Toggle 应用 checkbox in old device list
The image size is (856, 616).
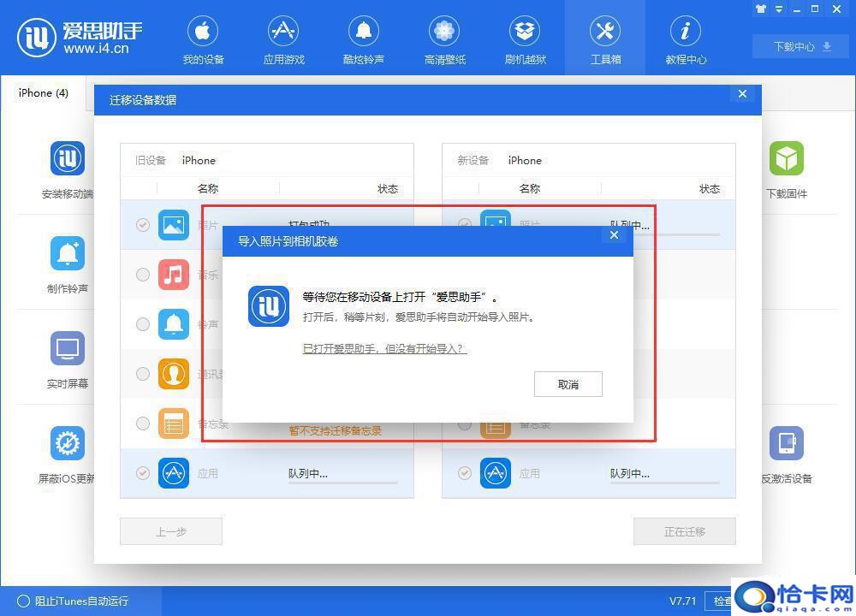pos(142,473)
